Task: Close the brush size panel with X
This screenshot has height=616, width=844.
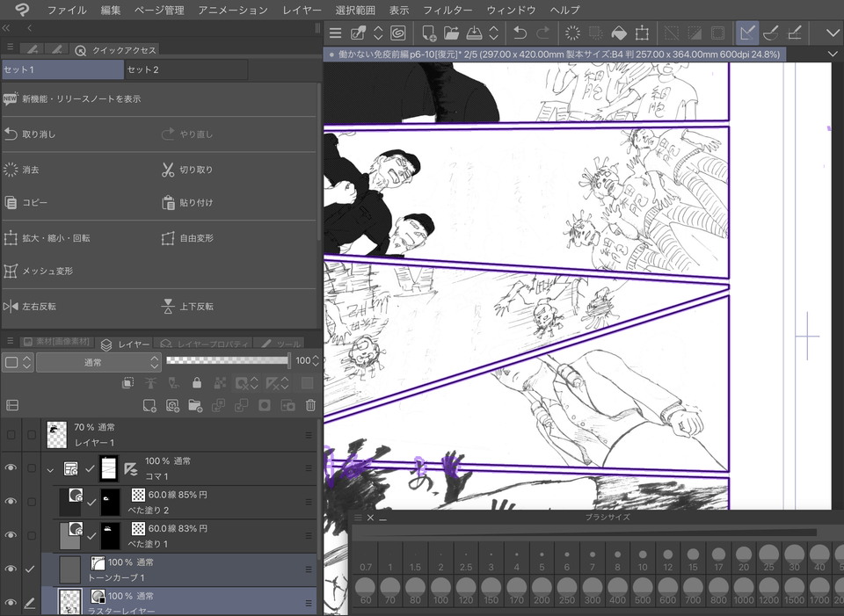Action: [x=370, y=518]
